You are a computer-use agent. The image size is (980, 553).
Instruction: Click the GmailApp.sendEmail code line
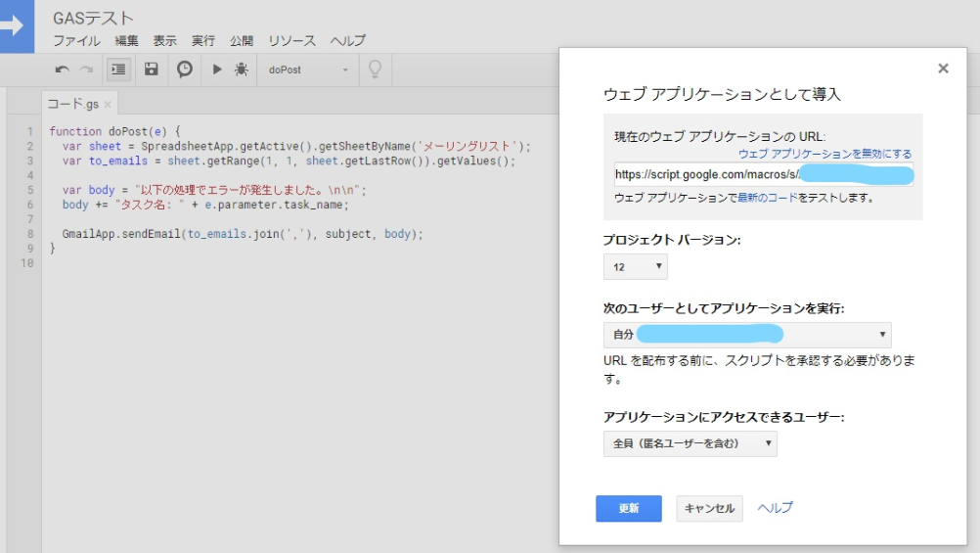243,234
